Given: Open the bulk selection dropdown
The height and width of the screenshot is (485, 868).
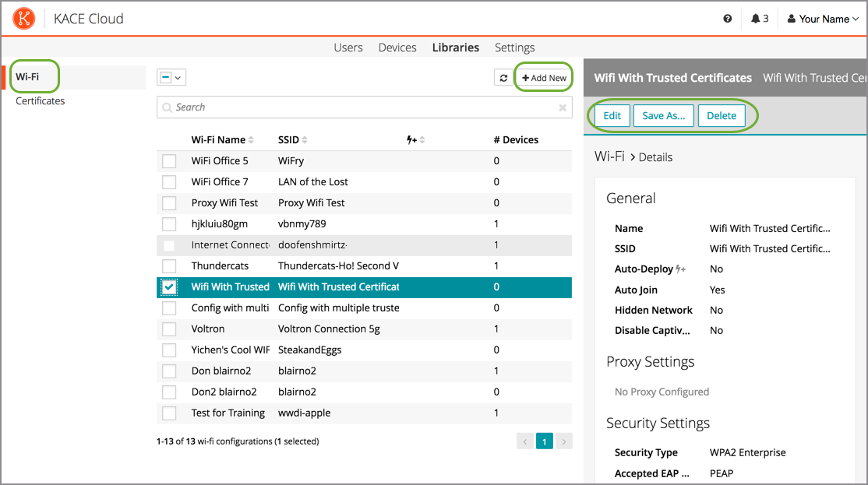Looking at the screenshot, I should (x=171, y=77).
